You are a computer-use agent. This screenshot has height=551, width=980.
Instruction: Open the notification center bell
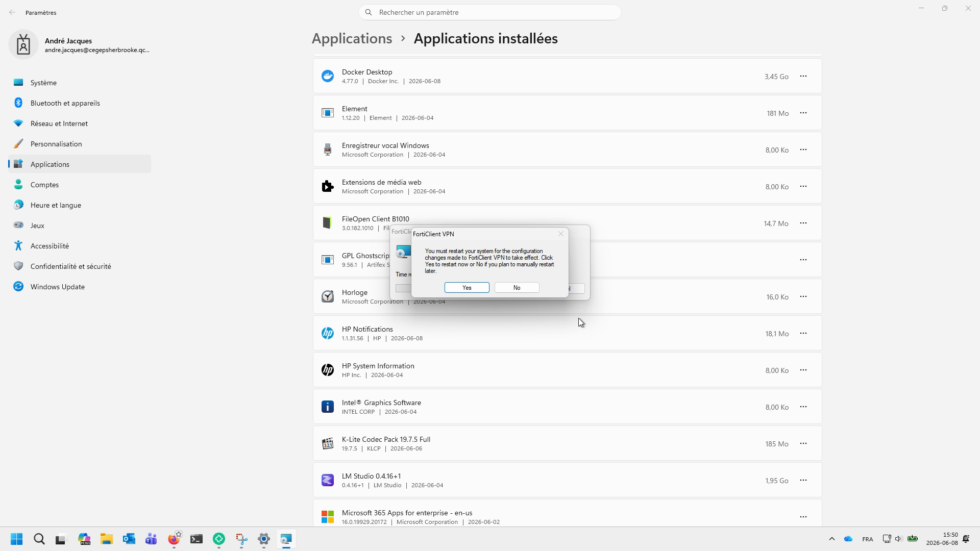(x=966, y=539)
